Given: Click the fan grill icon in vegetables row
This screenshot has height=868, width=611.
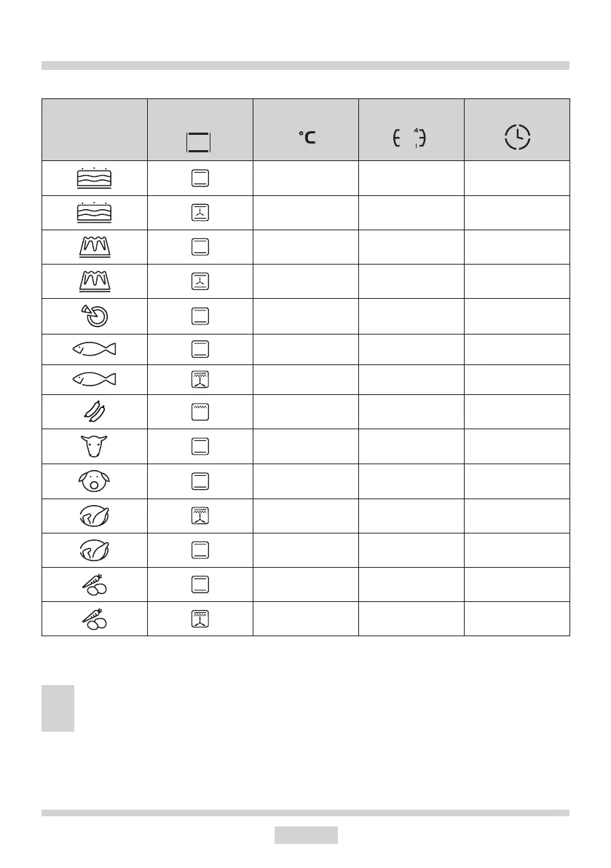Looking at the screenshot, I should [200, 619].
